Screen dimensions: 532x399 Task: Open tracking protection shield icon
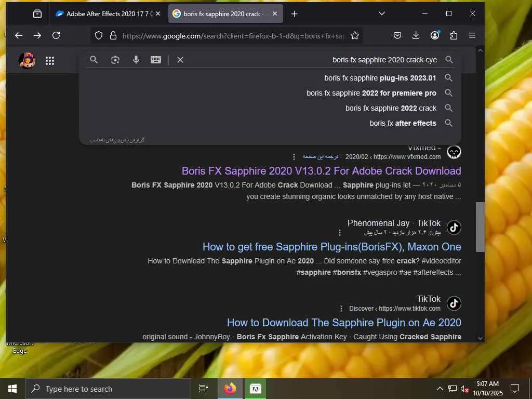click(99, 36)
